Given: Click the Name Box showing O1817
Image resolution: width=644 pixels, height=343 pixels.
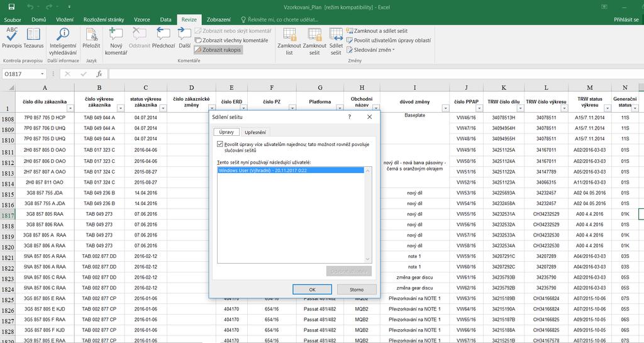Looking at the screenshot, I should coord(21,74).
